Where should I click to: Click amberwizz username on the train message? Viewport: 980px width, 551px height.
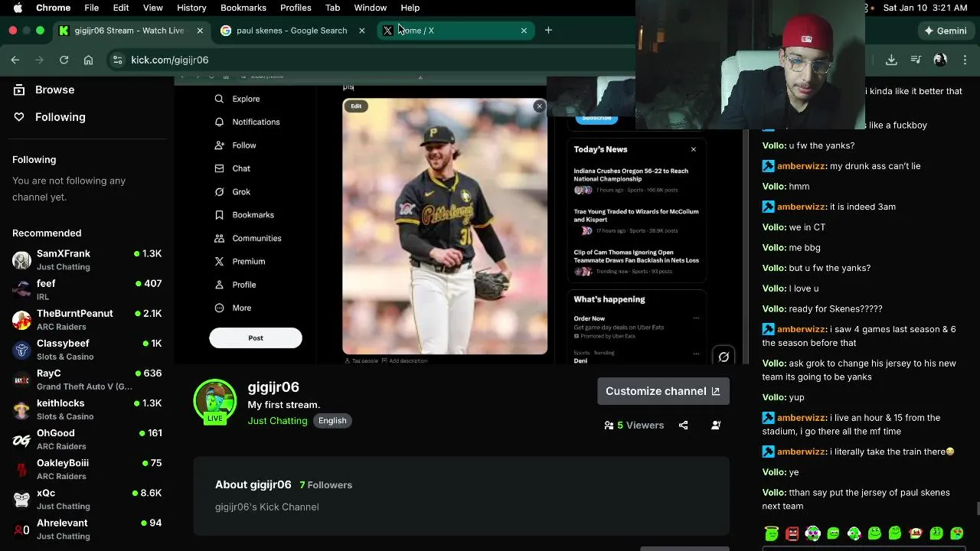click(x=801, y=452)
